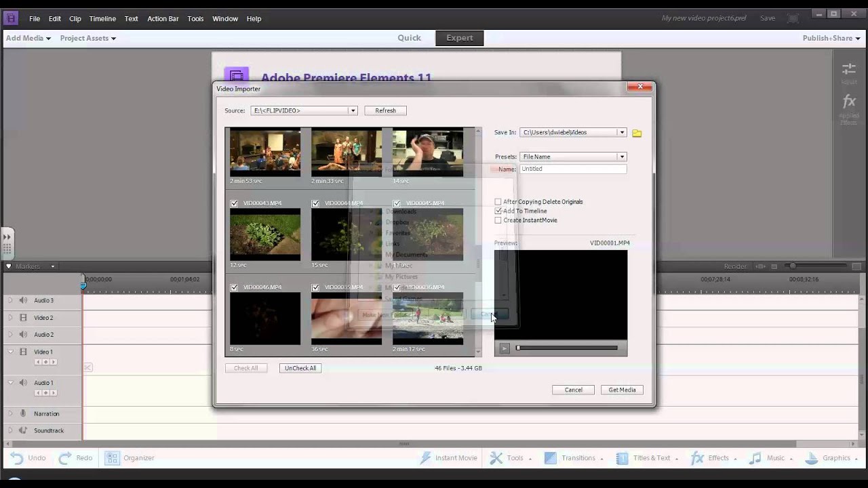Open the Music panel
The height and width of the screenshot is (488, 868).
tap(770, 458)
